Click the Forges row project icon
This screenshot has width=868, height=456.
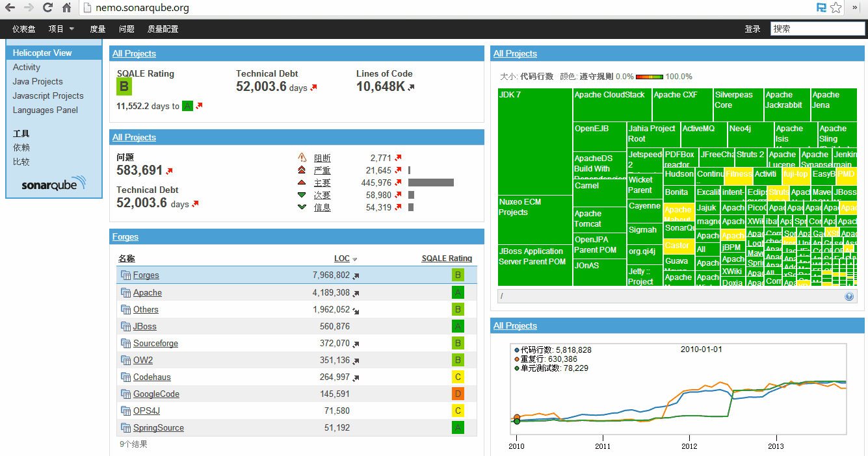click(x=125, y=275)
